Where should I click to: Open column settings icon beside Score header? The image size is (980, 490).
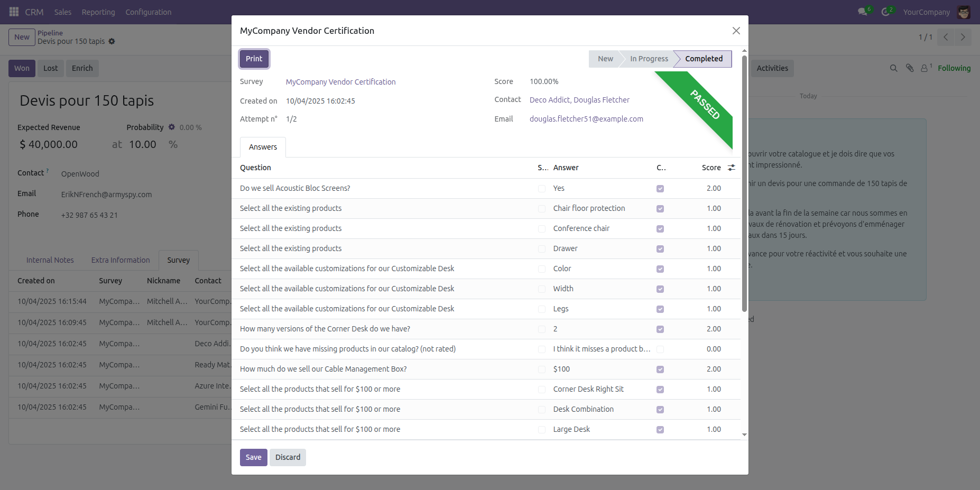coord(732,168)
